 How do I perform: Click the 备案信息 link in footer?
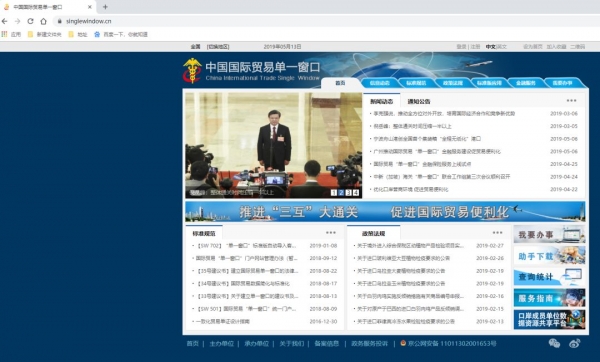point(327,344)
